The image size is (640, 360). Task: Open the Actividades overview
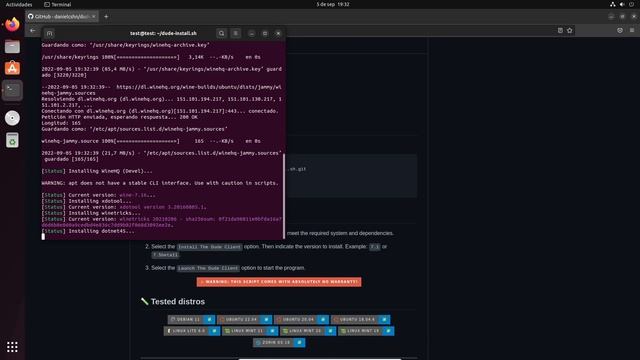pos(19,4)
